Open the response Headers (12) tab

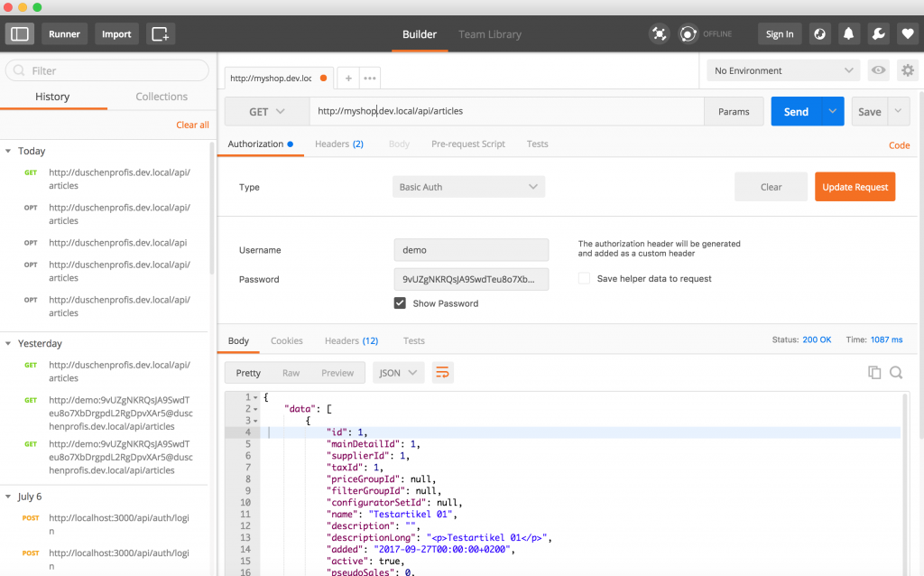[351, 340]
